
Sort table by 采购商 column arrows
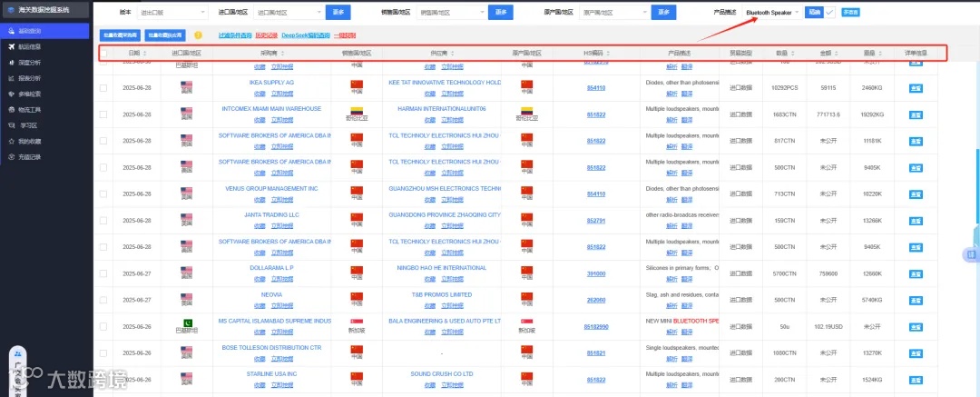click(282, 54)
